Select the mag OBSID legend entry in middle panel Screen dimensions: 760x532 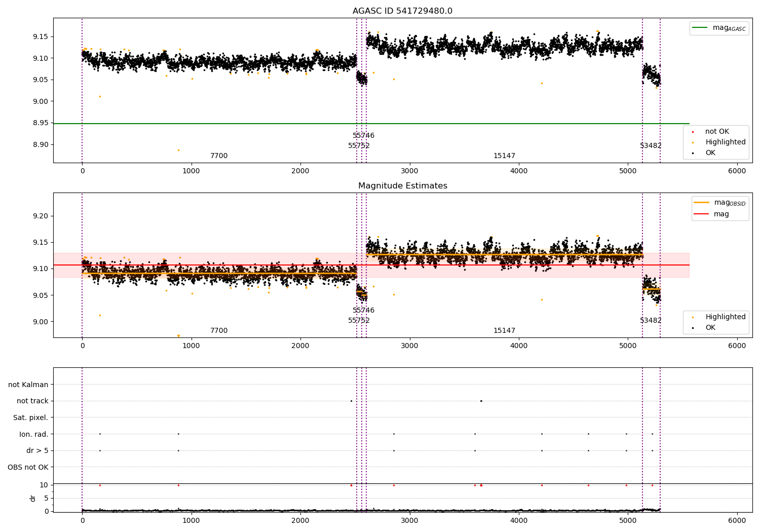coord(720,203)
